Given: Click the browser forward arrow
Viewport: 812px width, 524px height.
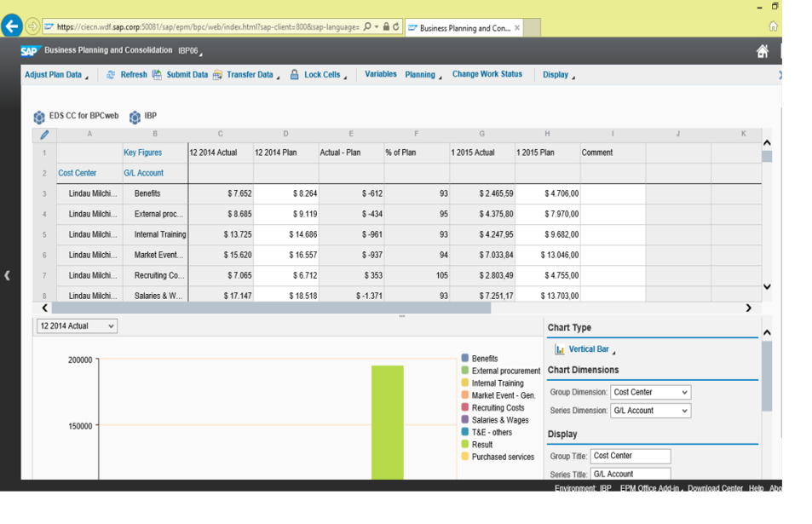Looking at the screenshot, I should tap(32, 26).
